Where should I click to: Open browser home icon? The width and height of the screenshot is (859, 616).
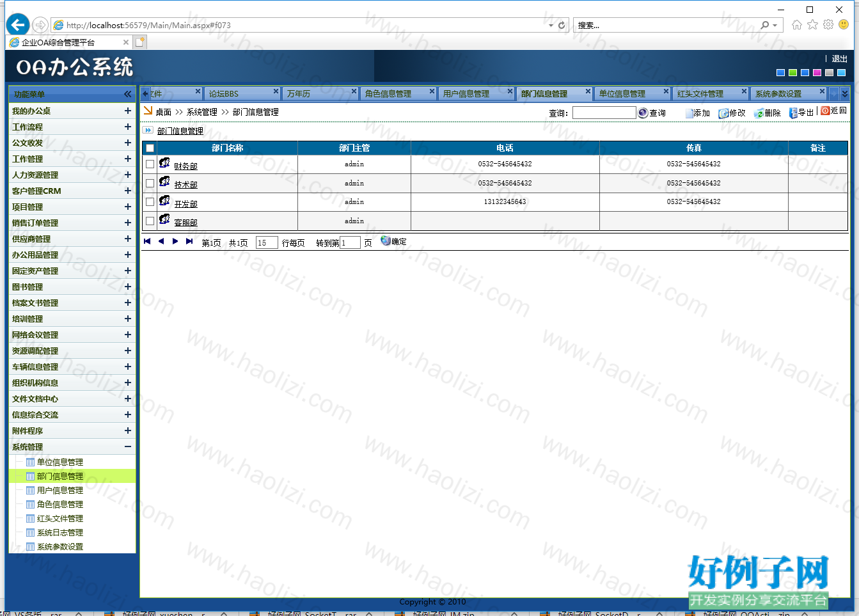click(796, 25)
